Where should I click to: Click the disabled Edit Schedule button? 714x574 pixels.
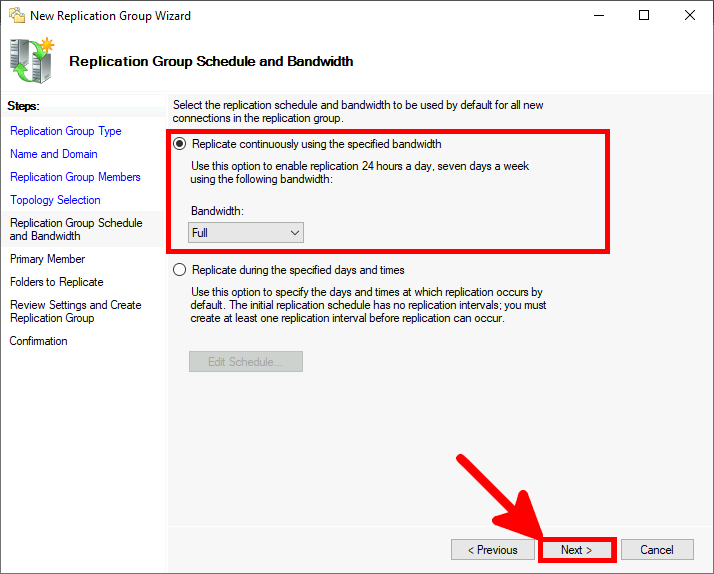246,361
